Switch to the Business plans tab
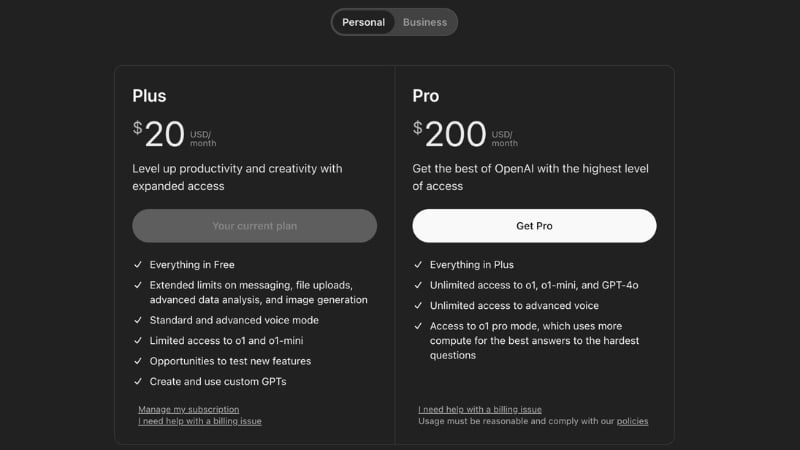Image resolution: width=800 pixels, height=450 pixels. [x=425, y=22]
